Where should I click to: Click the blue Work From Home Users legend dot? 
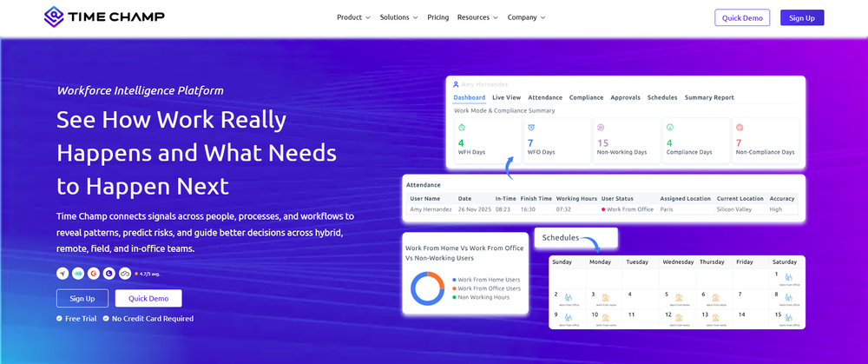[x=455, y=280]
